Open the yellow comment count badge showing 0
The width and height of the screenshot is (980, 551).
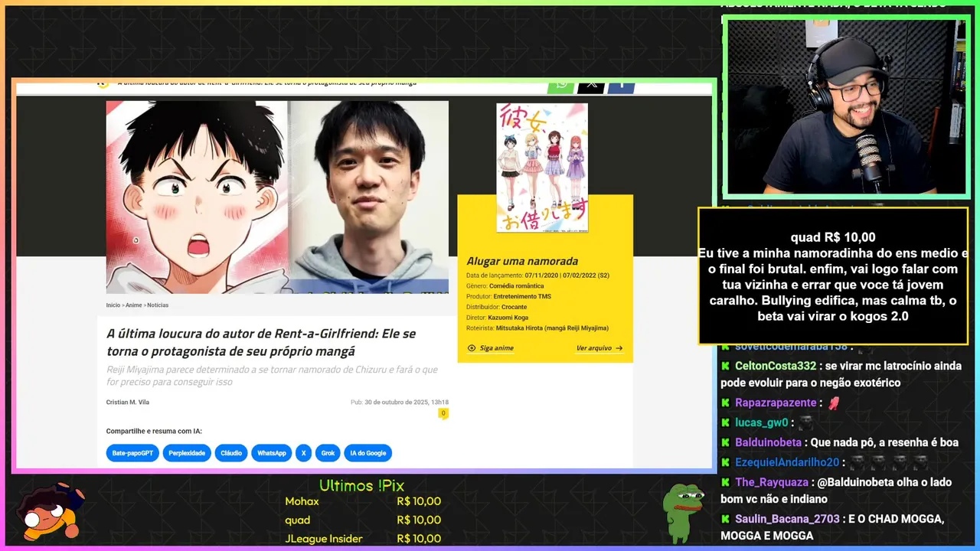(x=443, y=413)
